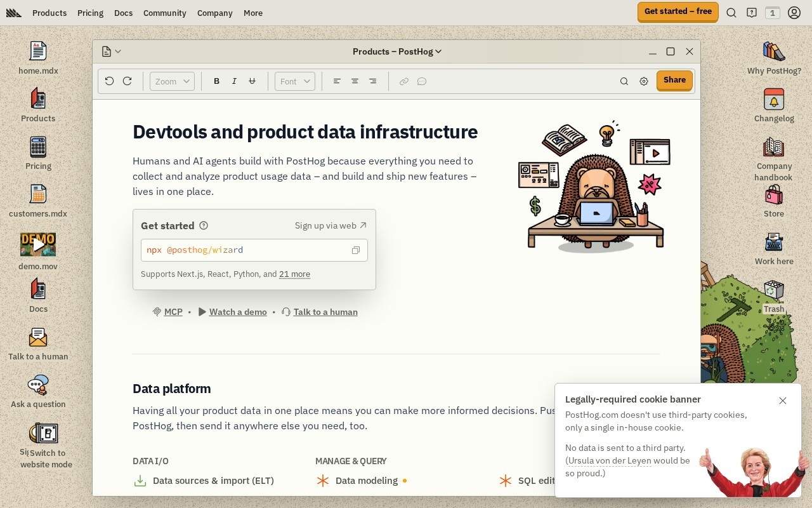
Task: Open the window's document menu dropdown
Action: (111, 51)
